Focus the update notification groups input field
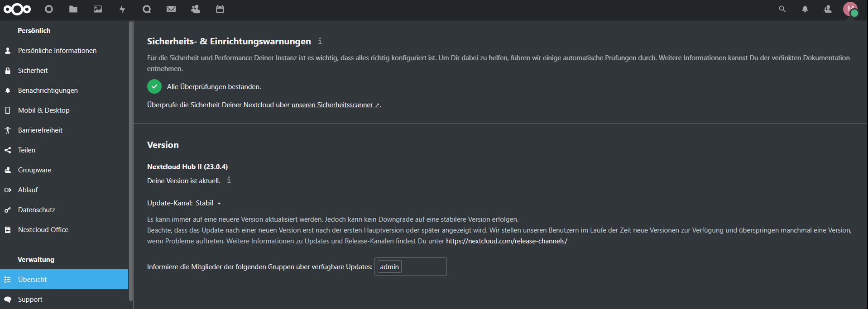The width and height of the screenshot is (868, 309). tap(411, 266)
